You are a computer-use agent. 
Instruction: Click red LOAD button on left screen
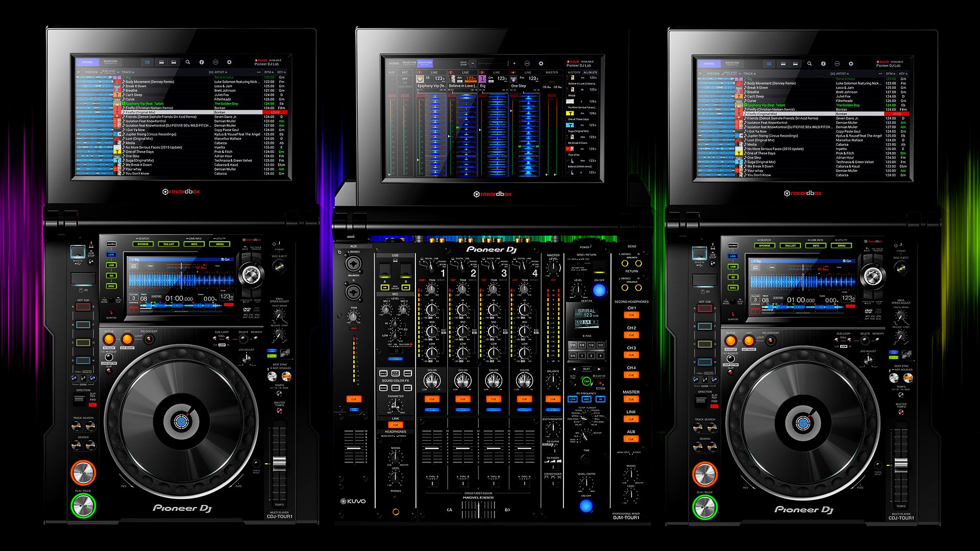coord(275,112)
